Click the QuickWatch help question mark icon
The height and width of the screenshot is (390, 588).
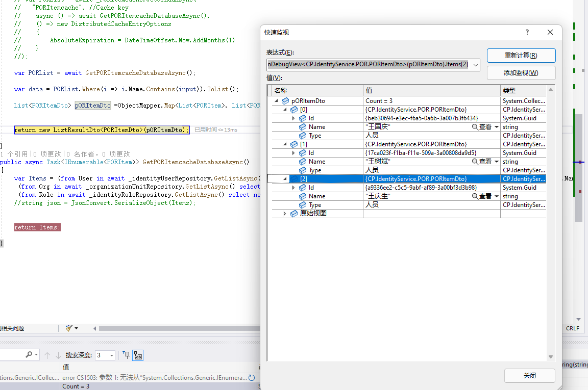pos(527,32)
